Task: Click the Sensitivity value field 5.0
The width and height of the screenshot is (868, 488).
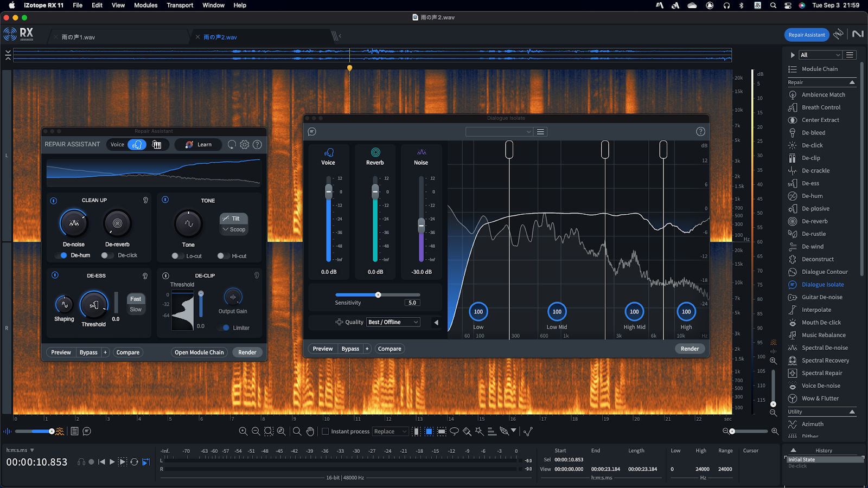Action: (412, 303)
